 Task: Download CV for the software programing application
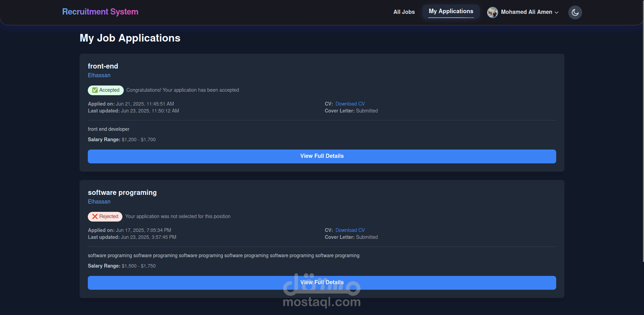[350, 230]
